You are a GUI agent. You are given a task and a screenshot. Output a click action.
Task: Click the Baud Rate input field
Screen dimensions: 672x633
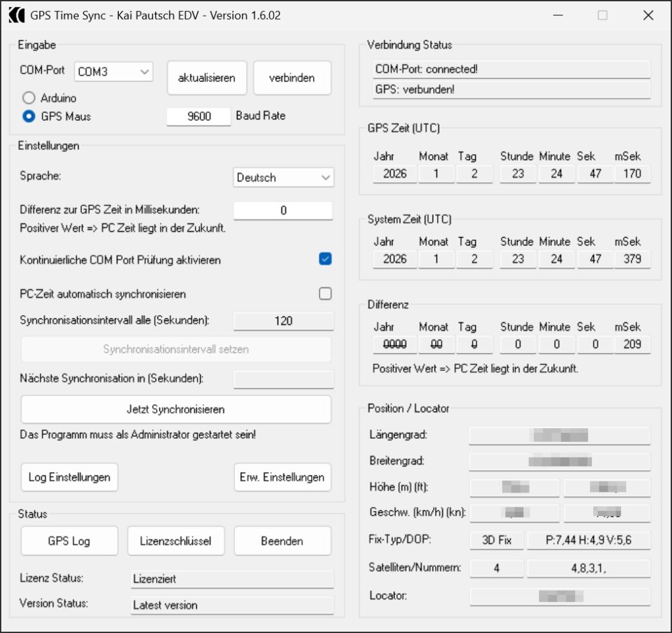[199, 116]
